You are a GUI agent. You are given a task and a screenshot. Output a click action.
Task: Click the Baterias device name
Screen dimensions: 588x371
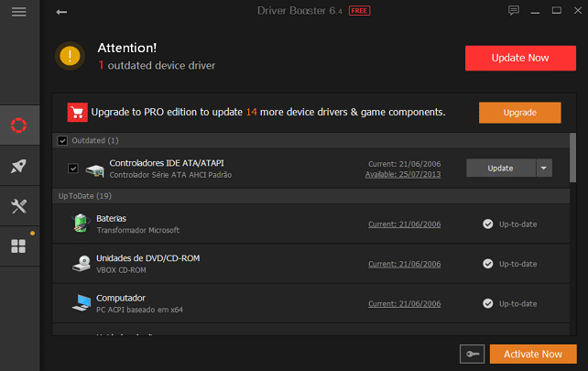point(112,218)
